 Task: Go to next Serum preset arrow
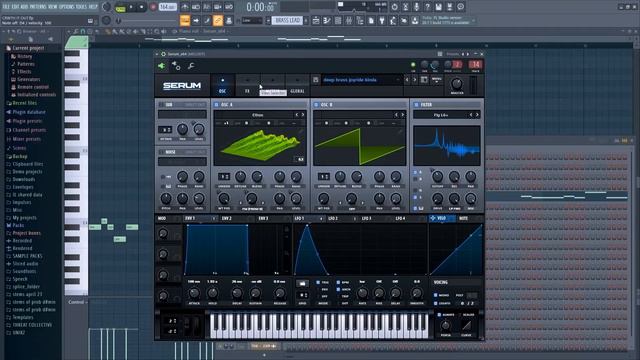tap(414, 80)
